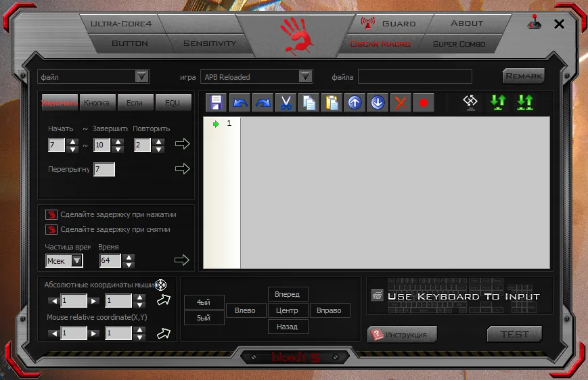Click the undo arrow icon
This screenshot has height=380, width=588.
point(240,103)
